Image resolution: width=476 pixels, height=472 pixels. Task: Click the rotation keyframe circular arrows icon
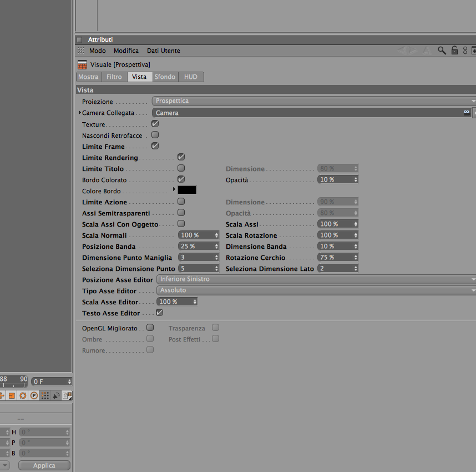pyautogui.click(x=23, y=395)
